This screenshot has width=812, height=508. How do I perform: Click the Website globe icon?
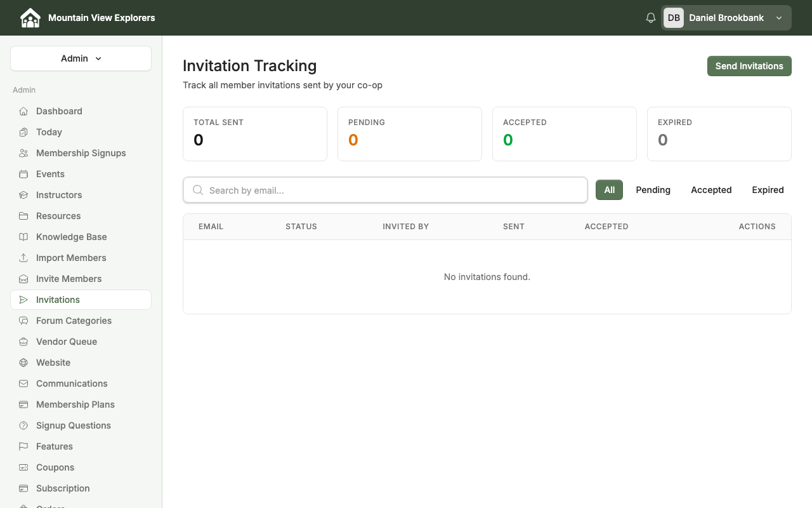click(23, 363)
